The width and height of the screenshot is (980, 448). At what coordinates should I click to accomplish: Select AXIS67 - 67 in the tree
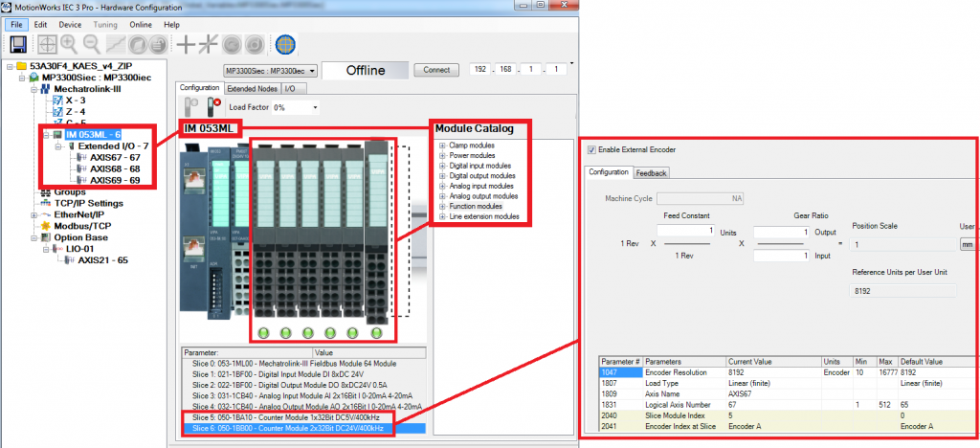[x=115, y=157]
